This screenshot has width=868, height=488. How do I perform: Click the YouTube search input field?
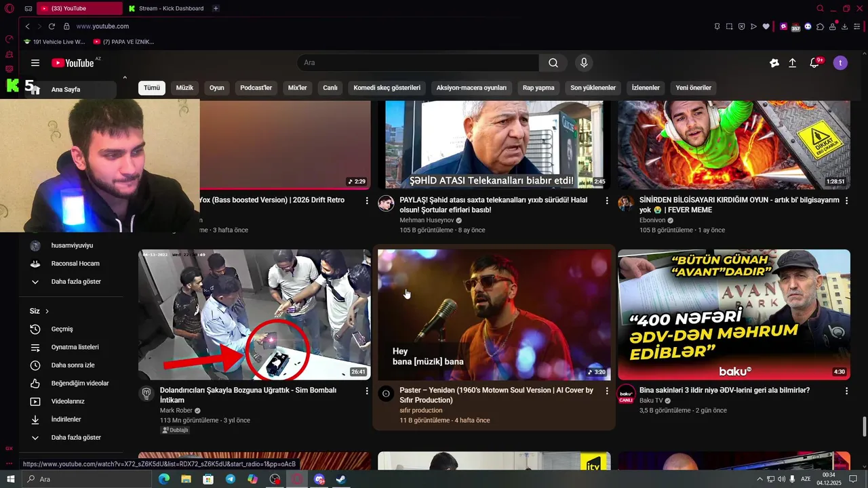click(x=418, y=63)
